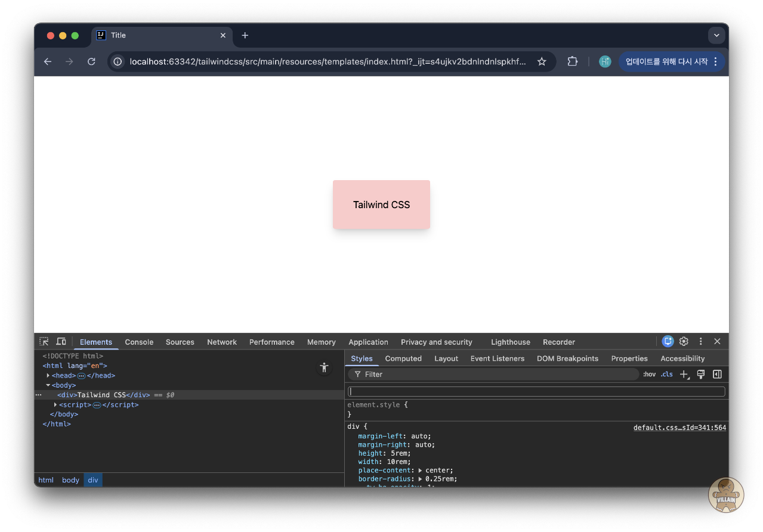Open DevTools settings gear
This screenshot has height=532, width=763.
click(684, 342)
